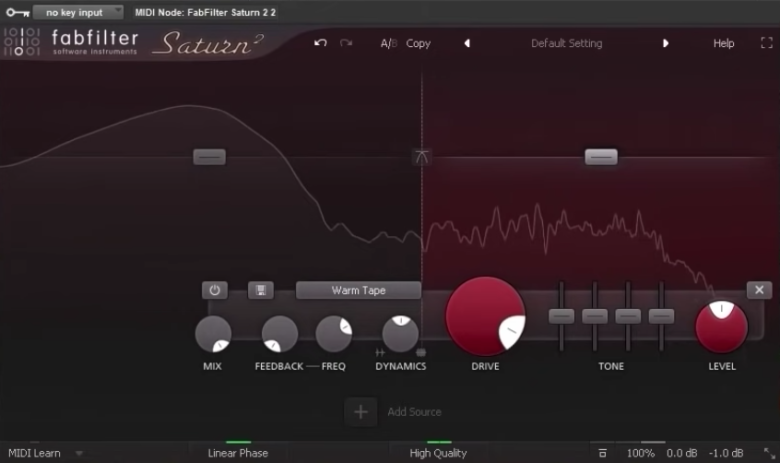Click the second TONE slider

(594, 316)
